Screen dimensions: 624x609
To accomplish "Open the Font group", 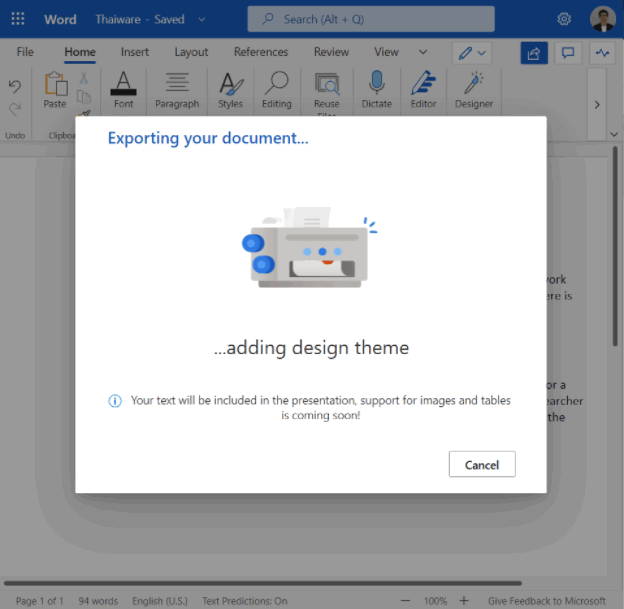I will click(x=123, y=90).
